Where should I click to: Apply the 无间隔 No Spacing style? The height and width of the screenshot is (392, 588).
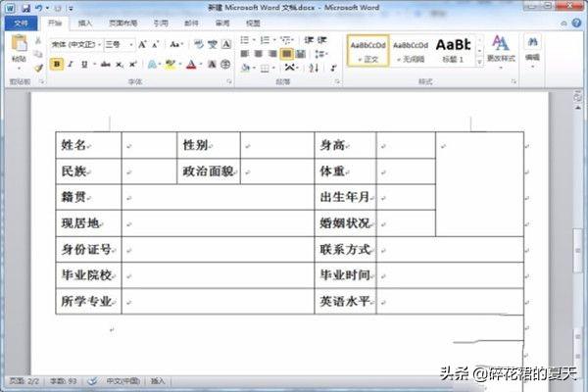click(x=411, y=51)
